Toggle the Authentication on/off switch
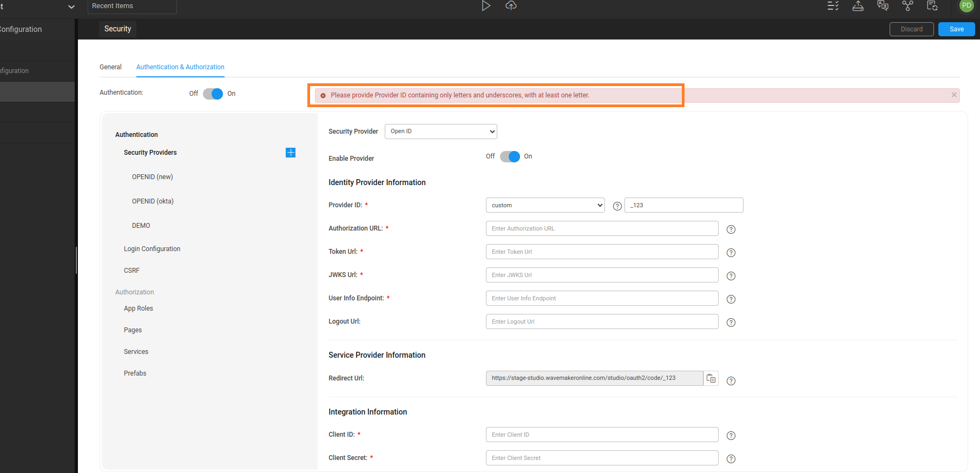Viewport: 980px width, 473px height. 213,94
